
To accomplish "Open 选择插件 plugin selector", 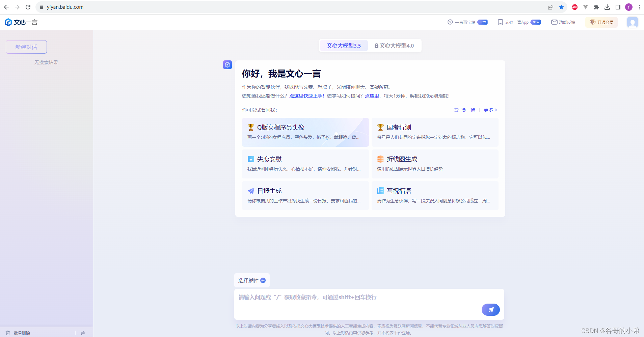I will click(x=252, y=280).
